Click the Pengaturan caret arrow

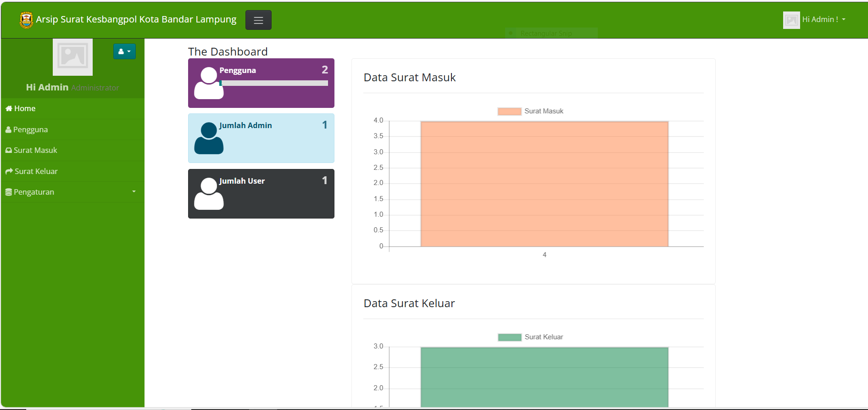(134, 191)
